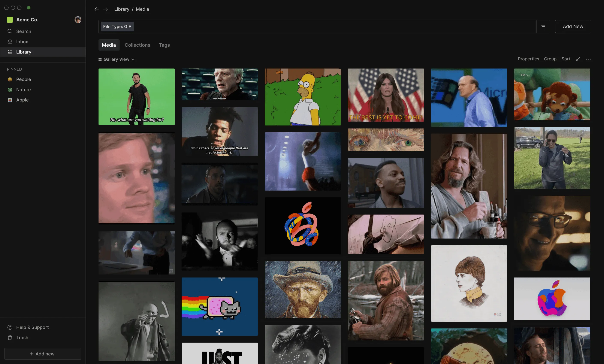Open the 'Best is yet to come' GIF

pos(386,95)
